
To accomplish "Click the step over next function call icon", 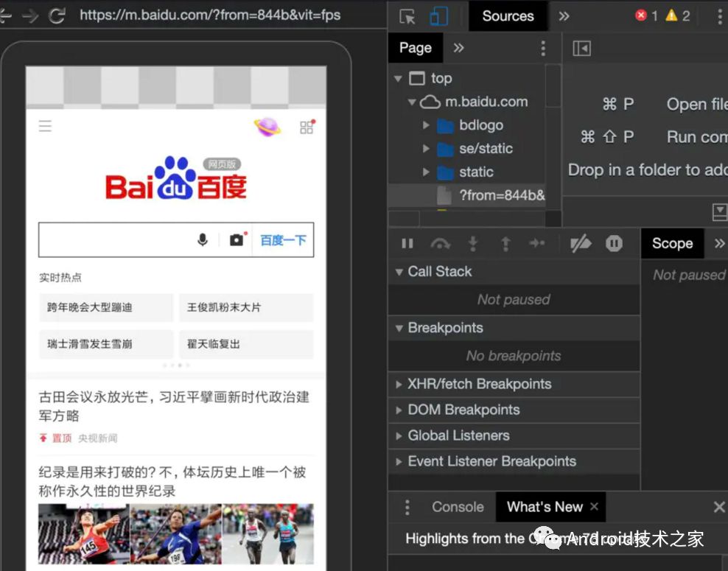I will pos(439,243).
